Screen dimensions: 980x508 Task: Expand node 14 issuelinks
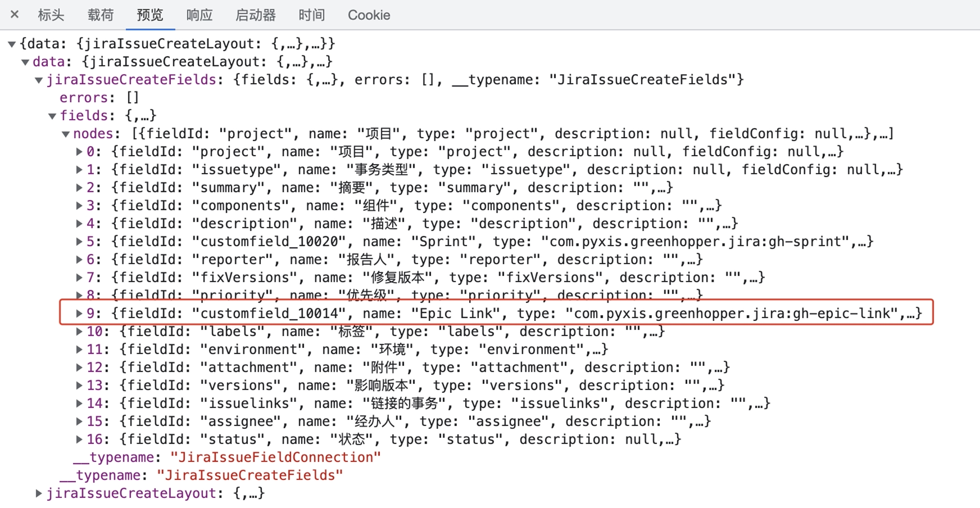(x=79, y=403)
